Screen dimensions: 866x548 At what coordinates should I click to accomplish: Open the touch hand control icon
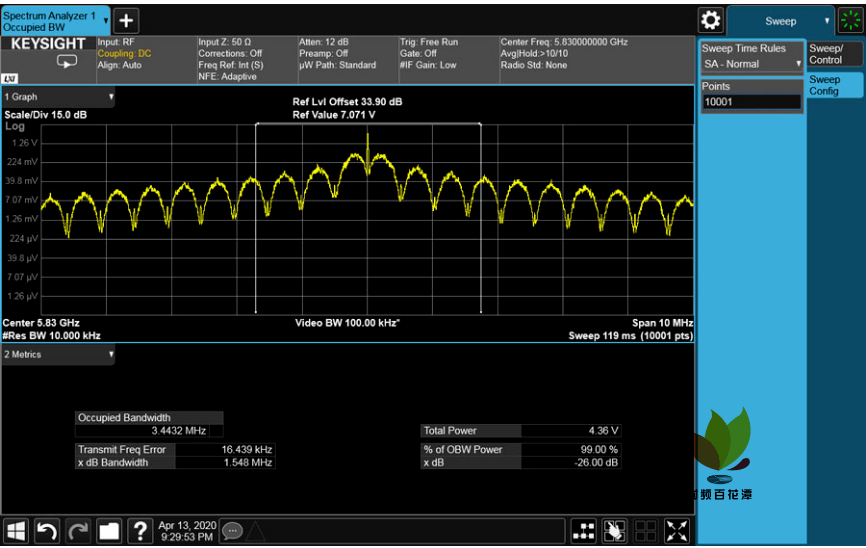pos(615,532)
